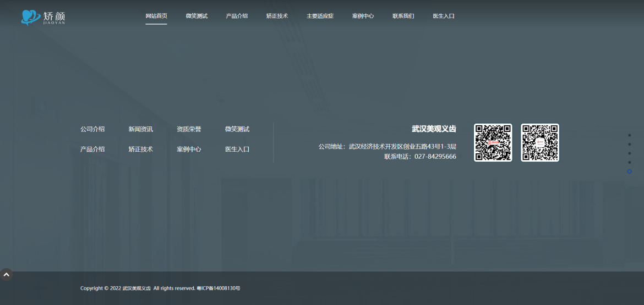This screenshot has width=644, height=305.
Task: Select the first page indicator dot
Action: click(629, 135)
